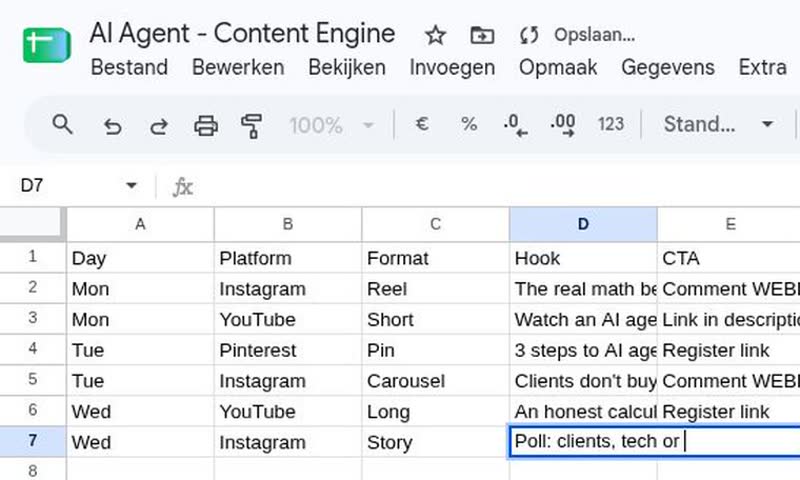Click the Opslaan... status text
This screenshot has width=800, height=480.
(595, 35)
